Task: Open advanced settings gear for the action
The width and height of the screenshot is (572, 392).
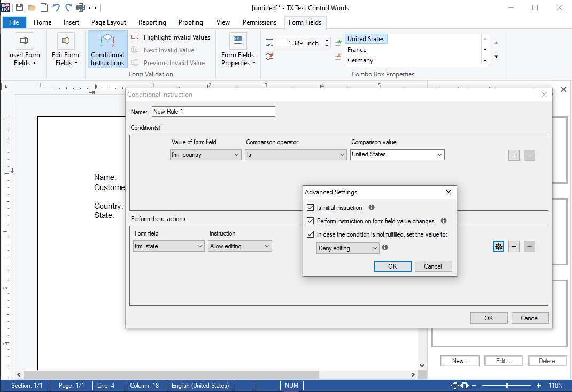Action: pos(498,247)
